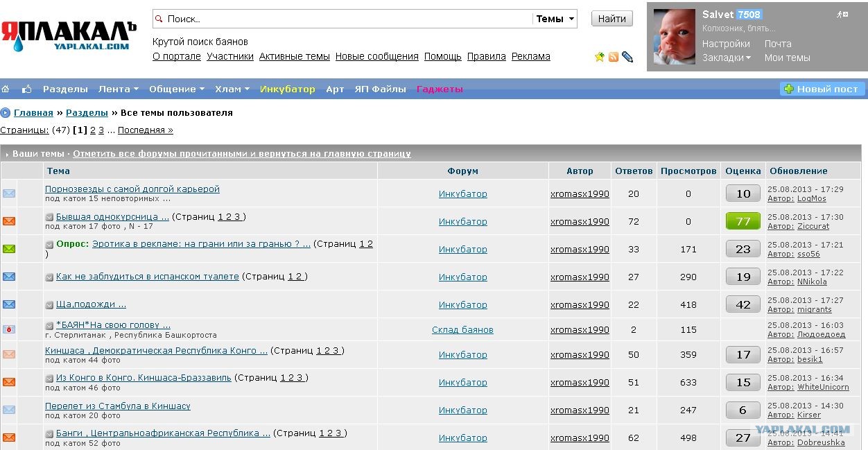Open forum link Склад баянов

[x=462, y=329]
